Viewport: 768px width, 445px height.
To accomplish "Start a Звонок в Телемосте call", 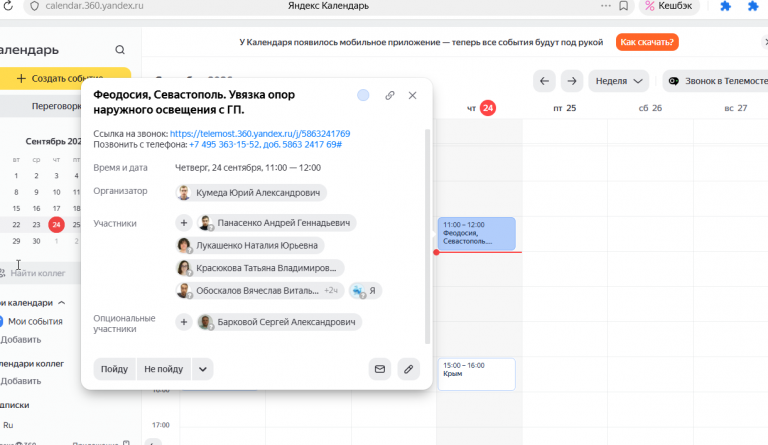I will pyautogui.click(x=718, y=81).
